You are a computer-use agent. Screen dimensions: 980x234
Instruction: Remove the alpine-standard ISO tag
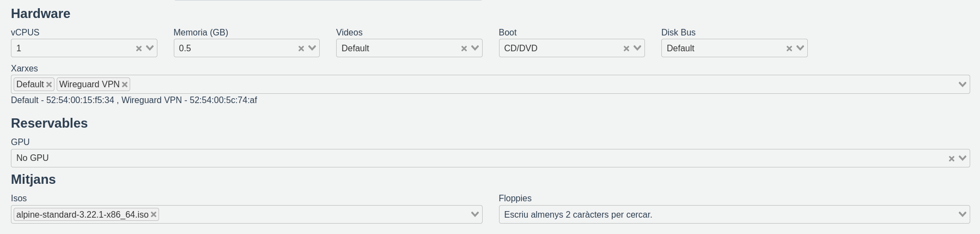[x=154, y=215]
